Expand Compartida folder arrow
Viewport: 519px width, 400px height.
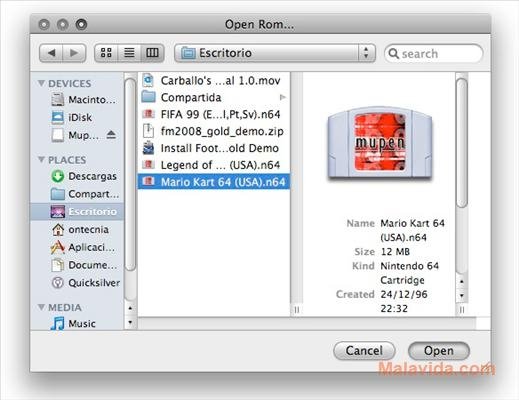pos(283,97)
